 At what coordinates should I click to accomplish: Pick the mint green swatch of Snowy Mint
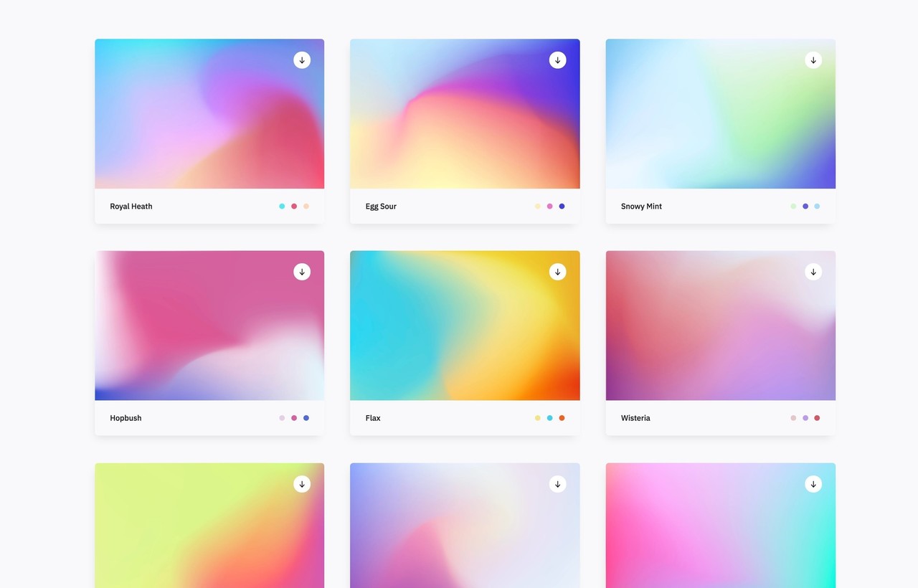coord(793,207)
